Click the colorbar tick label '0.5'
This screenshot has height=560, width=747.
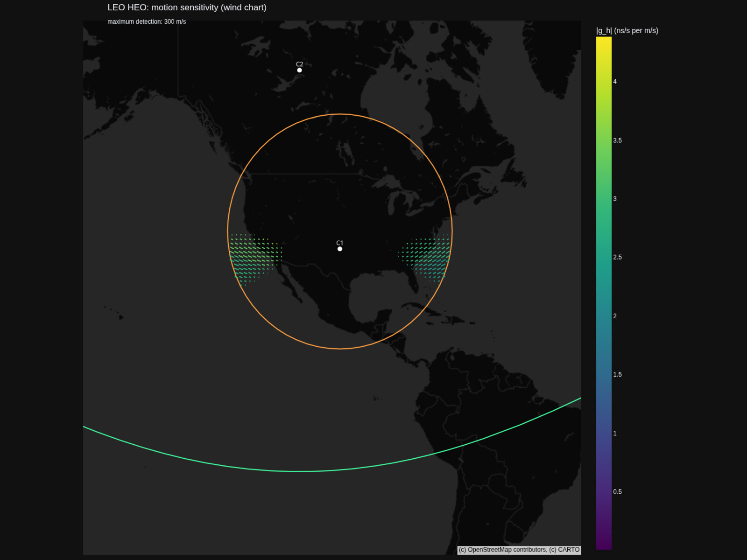(617, 491)
